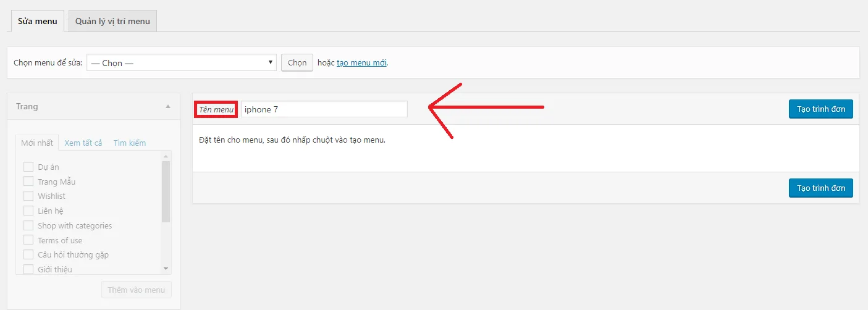Tick the Wishlist checkbox
Image resolution: width=868 pixels, height=310 pixels.
(x=28, y=196)
